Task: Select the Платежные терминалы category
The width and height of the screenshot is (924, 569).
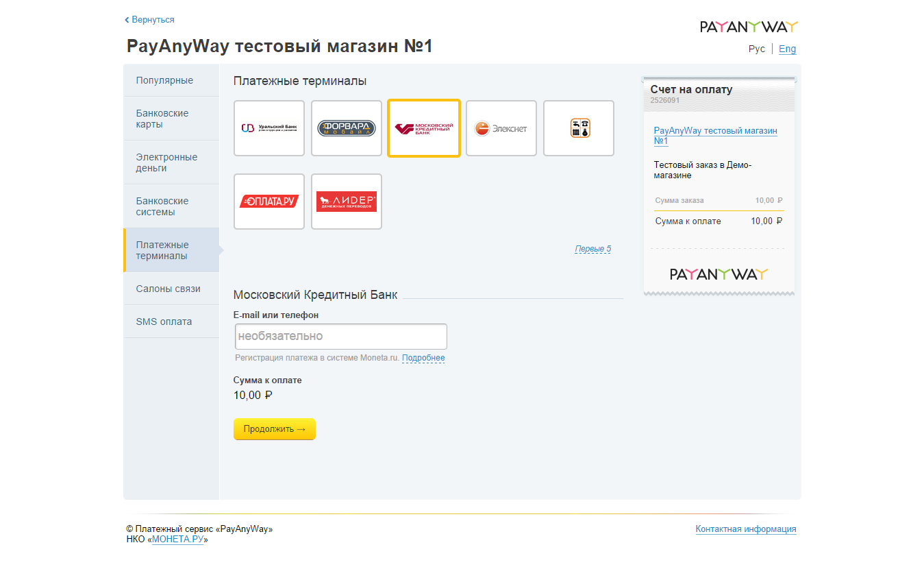Action: [x=171, y=250]
